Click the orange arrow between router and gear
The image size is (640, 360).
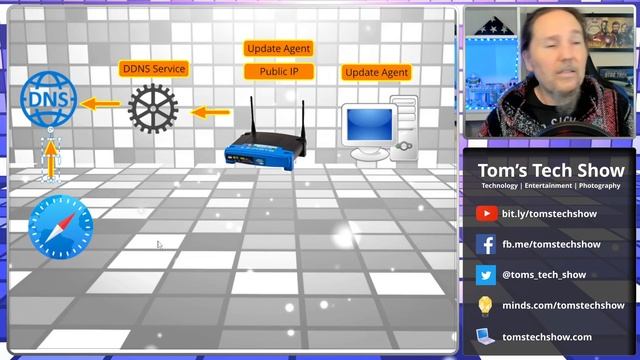pyautogui.click(x=211, y=112)
